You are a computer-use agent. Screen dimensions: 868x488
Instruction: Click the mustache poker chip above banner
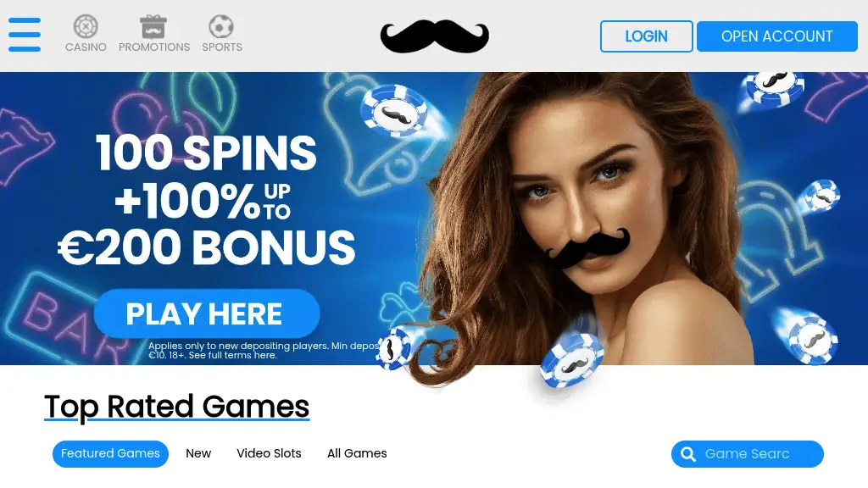[394, 111]
